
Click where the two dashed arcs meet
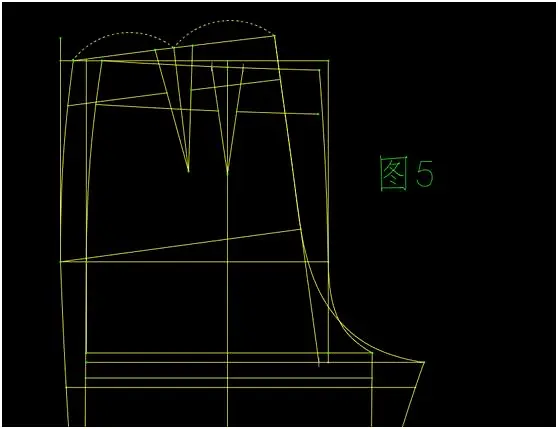tap(174, 47)
